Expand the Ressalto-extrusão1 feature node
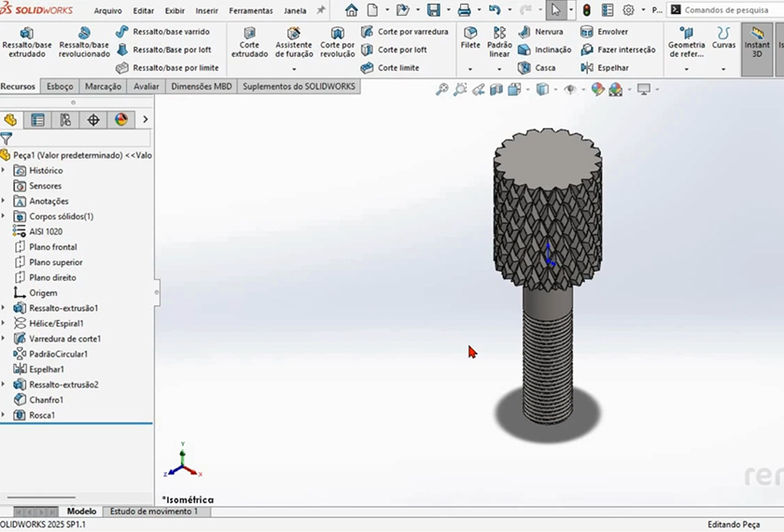 point(5,308)
